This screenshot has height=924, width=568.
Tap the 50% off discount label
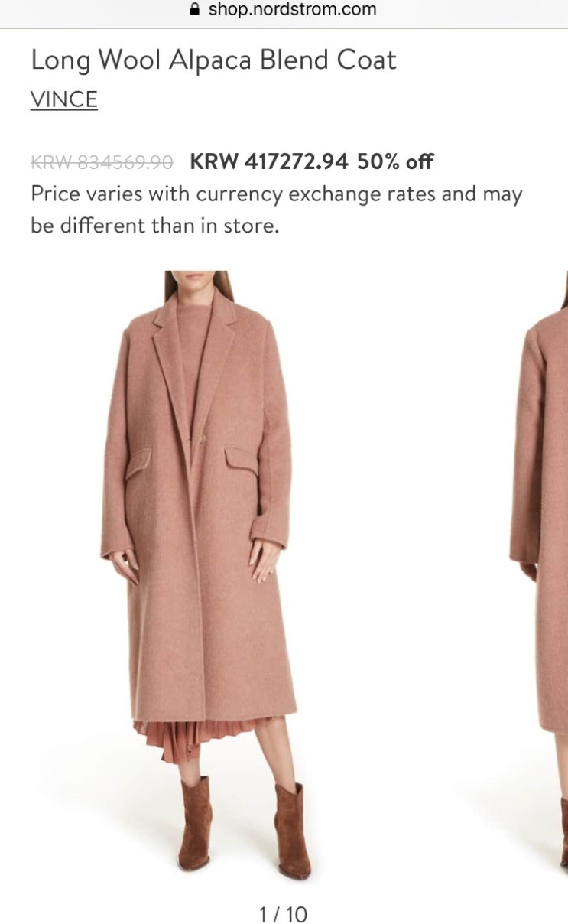[x=395, y=161]
